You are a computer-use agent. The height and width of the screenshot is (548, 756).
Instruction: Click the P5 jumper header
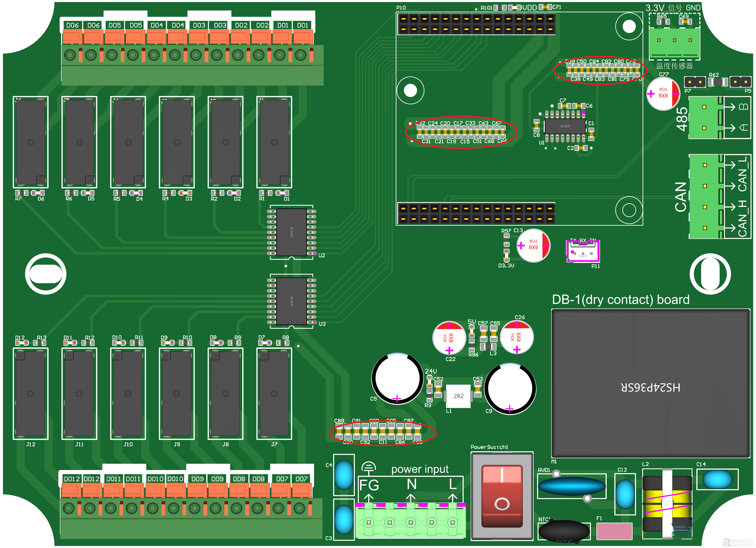pyautogui.click(x=740, y=82)
